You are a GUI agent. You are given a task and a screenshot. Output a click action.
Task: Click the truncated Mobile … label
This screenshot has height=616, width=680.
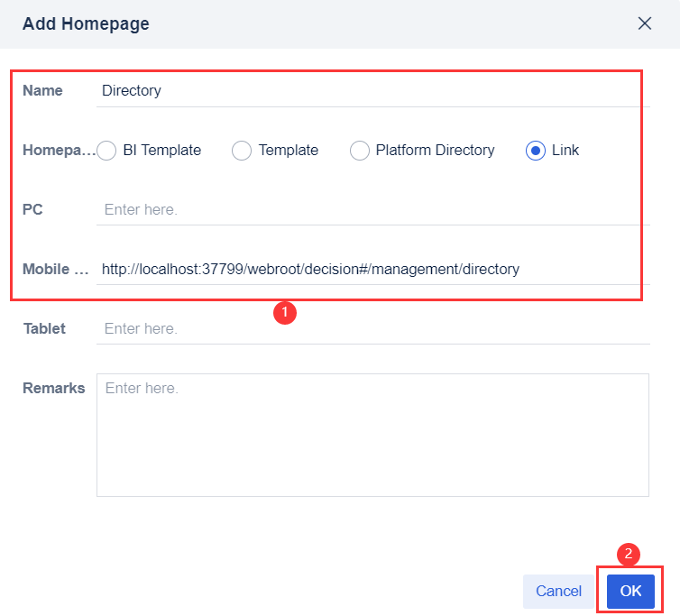(56, 269)
